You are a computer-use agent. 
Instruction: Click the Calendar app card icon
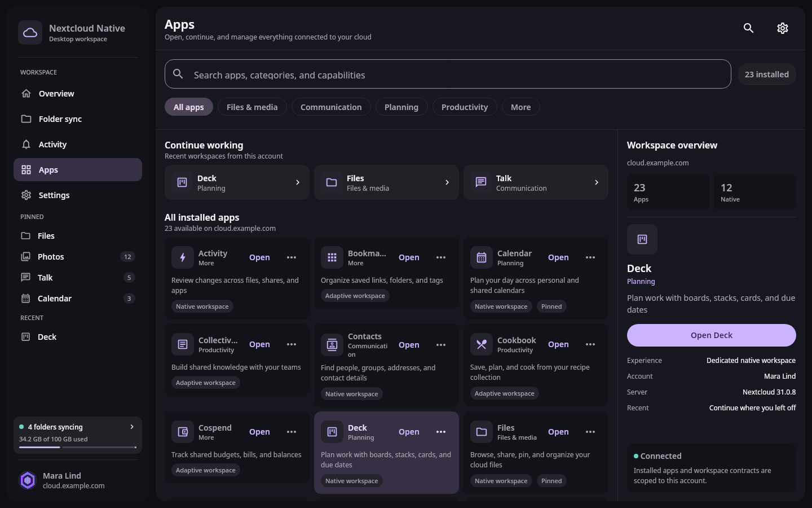pos(482,257)
